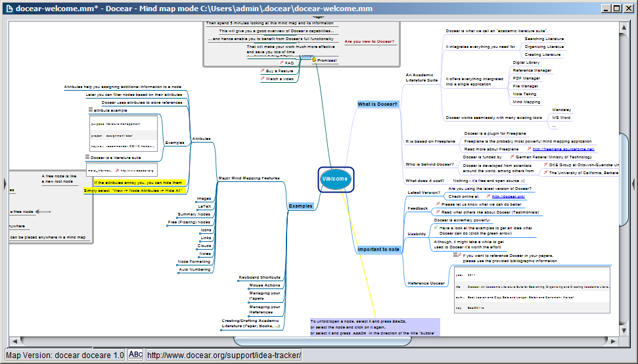Click the horizontal scrollbar right arrow
Image resolution: width=638 pixels, height=364 pixels.
coord(613,341)
